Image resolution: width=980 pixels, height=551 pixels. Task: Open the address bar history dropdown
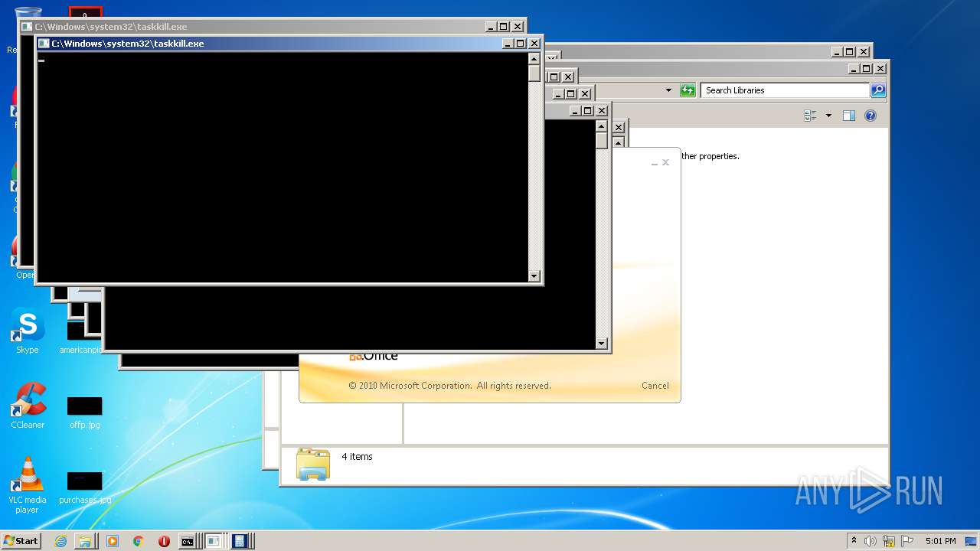coord(668,90)
